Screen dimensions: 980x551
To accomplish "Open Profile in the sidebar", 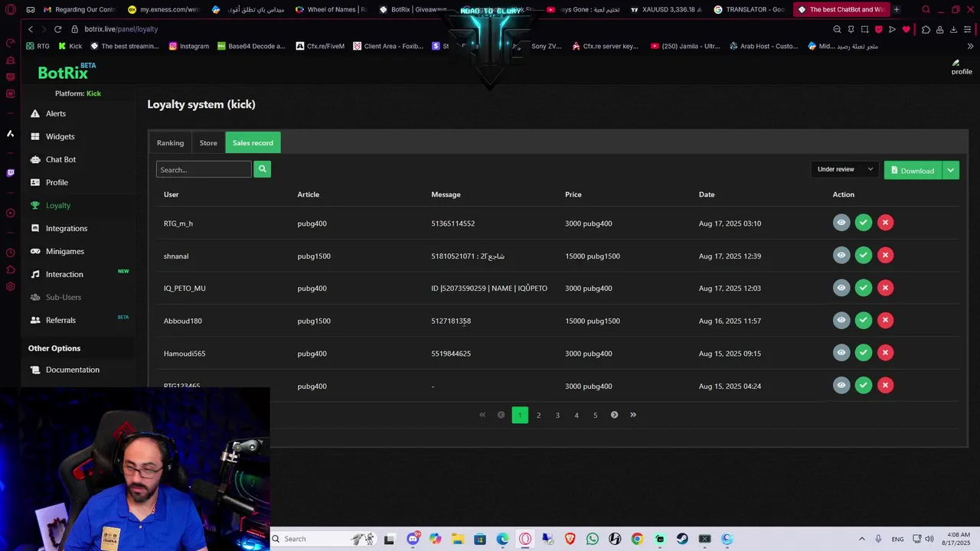I will tap(57, 182).
